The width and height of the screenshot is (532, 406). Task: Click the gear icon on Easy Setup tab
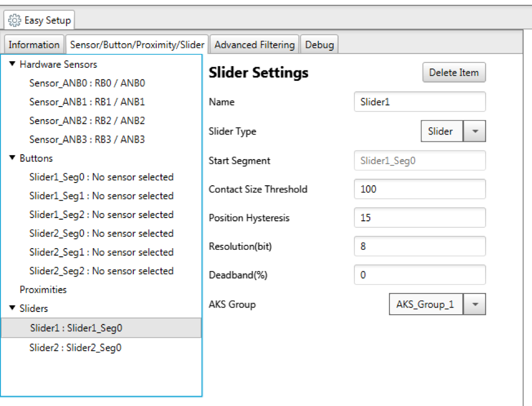(14, 20)
